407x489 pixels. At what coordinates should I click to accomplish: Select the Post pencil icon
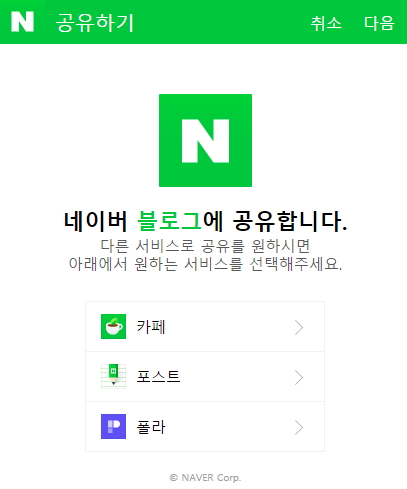113,376
